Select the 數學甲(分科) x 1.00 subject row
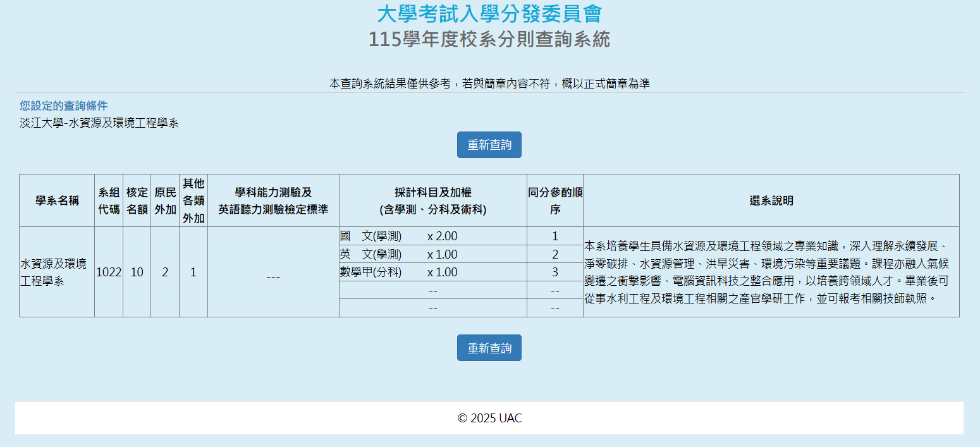Viewport: 980px width, 447px height. click(x=398, y=272)
